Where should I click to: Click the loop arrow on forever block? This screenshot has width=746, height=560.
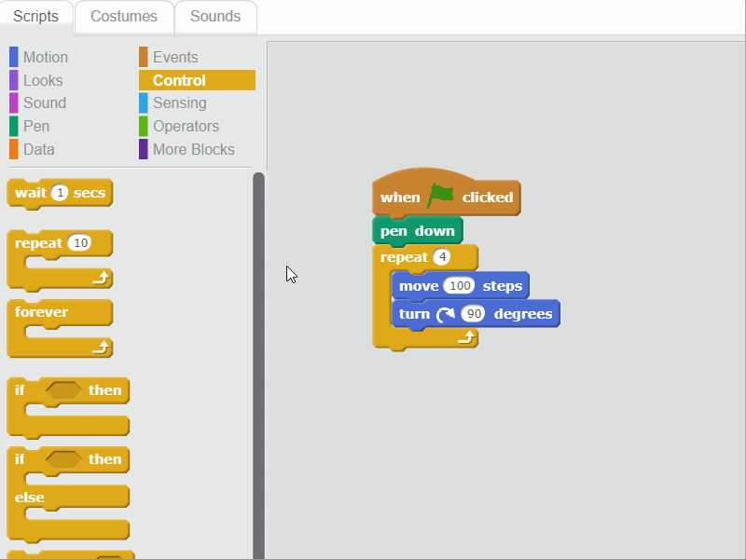(101, 348)
